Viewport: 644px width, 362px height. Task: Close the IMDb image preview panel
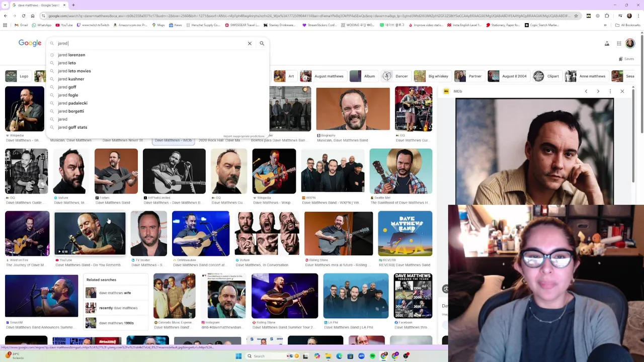pos(622,92)
